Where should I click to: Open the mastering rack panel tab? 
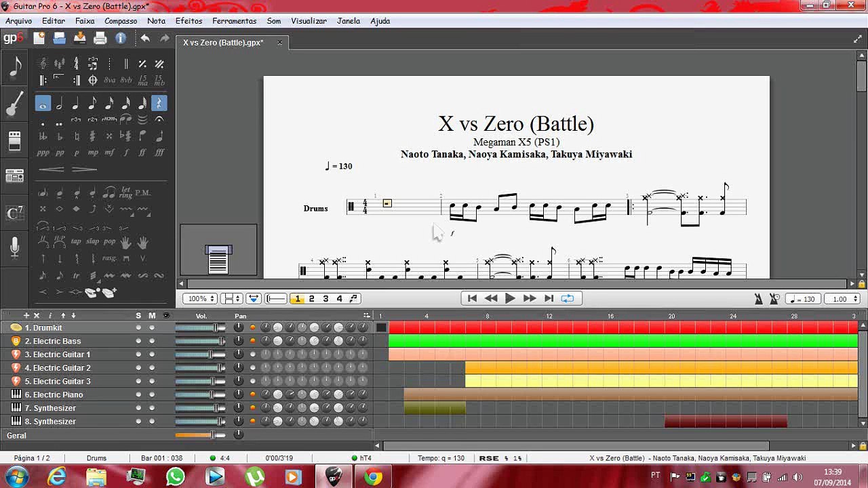tap(15, 177)
